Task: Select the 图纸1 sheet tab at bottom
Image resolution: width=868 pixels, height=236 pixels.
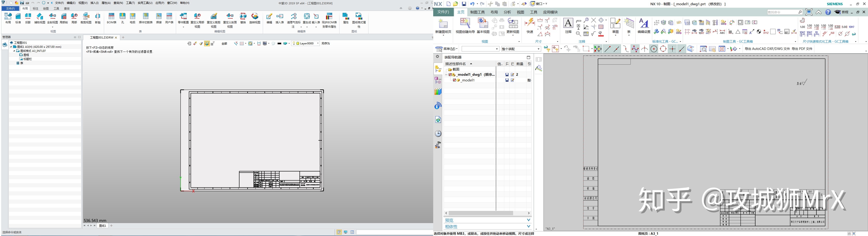Action: (103, 226)
